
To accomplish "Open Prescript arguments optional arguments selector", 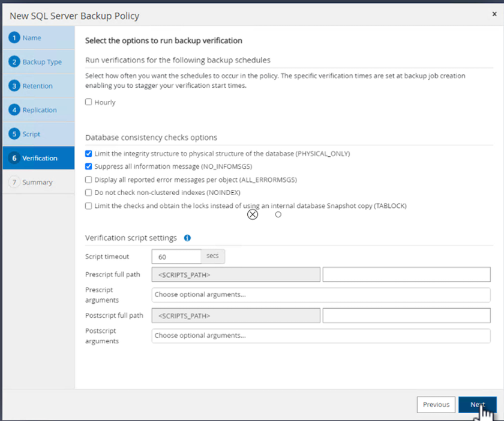I will pos(321,295).
